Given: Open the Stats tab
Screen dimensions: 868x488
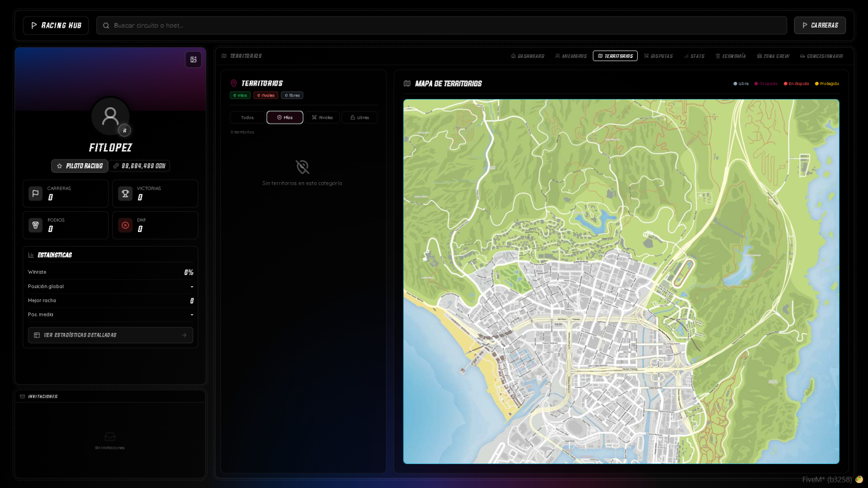Looking at the screenshot, I should pos(694,56).
